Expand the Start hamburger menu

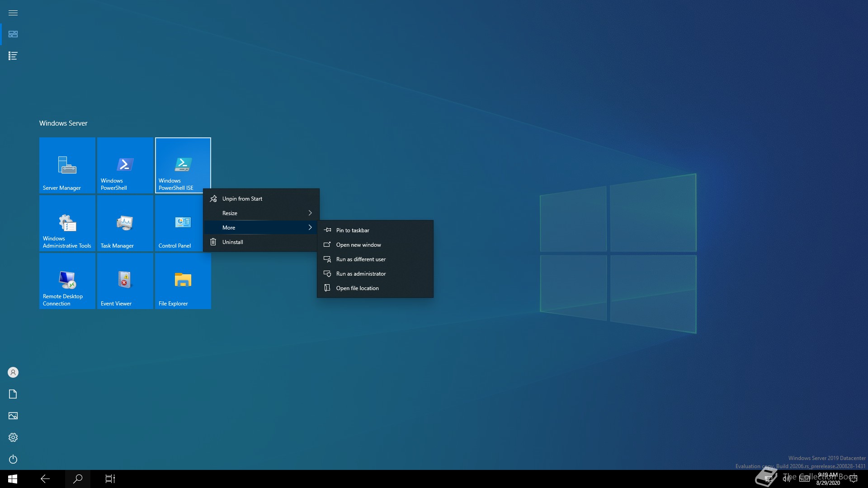click(13, 13)
